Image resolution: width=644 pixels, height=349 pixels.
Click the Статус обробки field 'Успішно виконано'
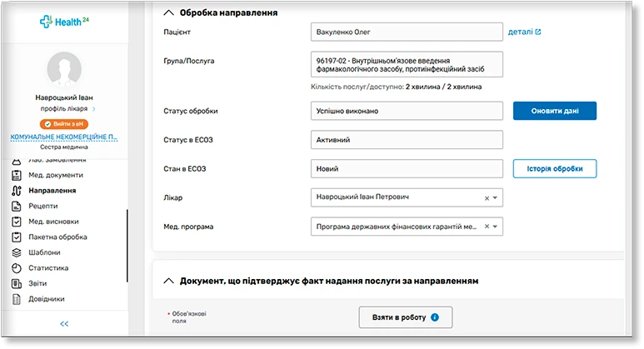pyautogui.click(x=407, y=111)
